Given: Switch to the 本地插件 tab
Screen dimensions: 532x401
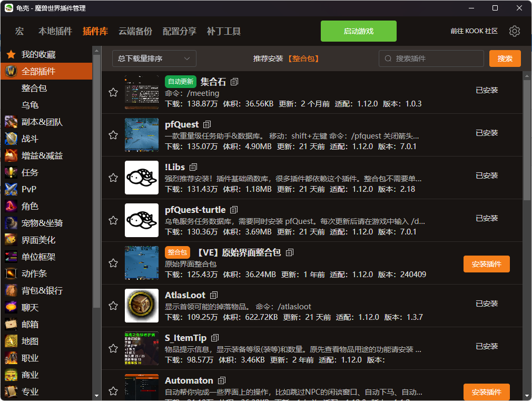Looking at the screenshot, I should [55, 31].
